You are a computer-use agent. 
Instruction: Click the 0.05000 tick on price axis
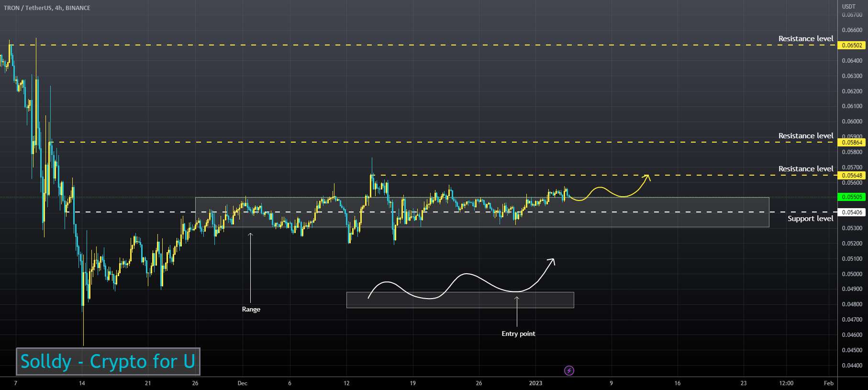[852, 274]
